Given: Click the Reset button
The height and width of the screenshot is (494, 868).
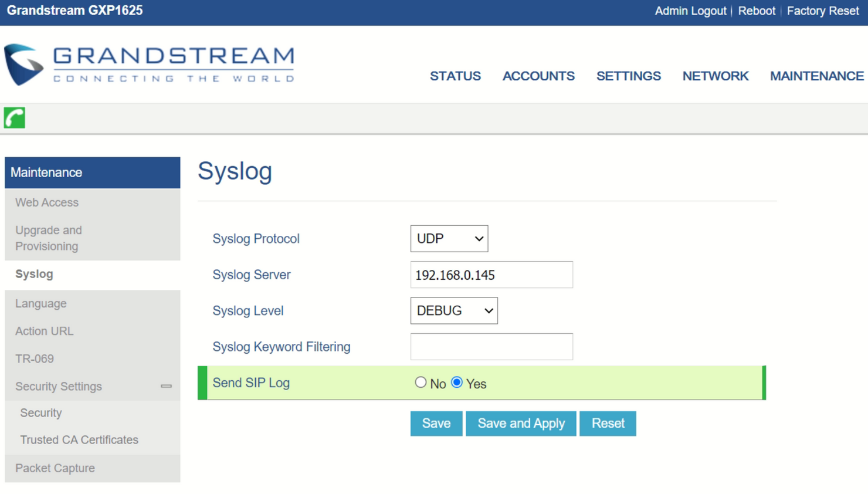Looking at the screenshot, I should [x=608, y=424].
